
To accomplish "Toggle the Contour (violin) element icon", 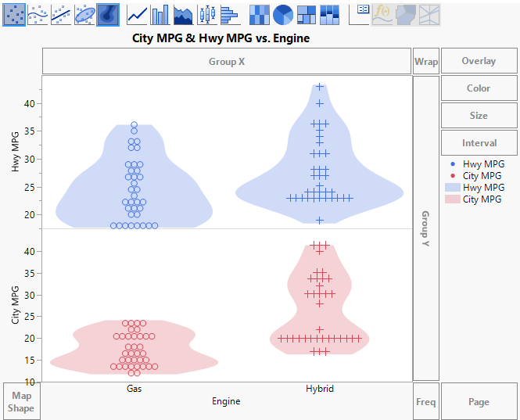I will [108, 14].
